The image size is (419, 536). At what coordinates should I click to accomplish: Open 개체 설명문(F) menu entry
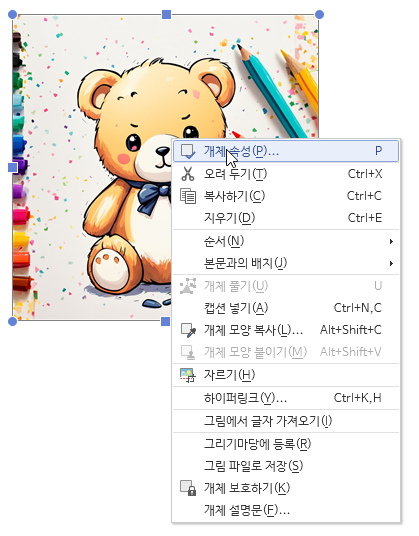pos(286,510)
